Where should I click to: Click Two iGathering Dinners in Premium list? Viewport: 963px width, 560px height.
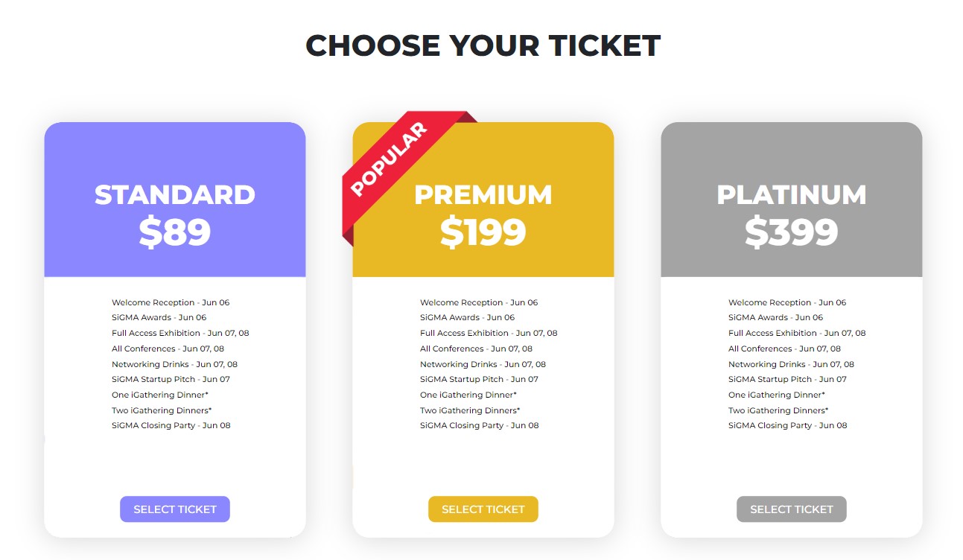pos(470,410)
